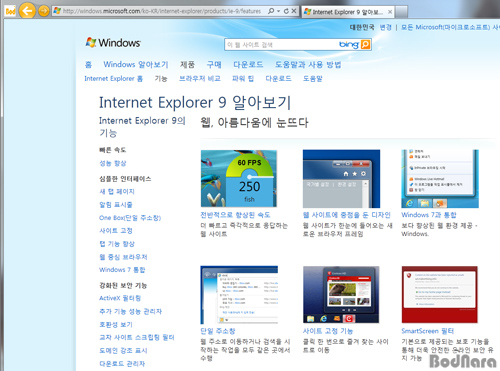Click the Windows logo at page top
This screenshot has width=500, height=371.
tap(113, 43)
